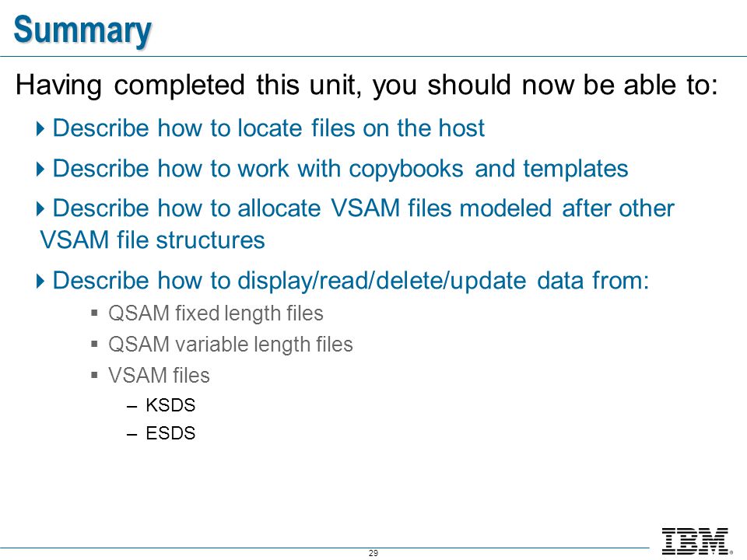Click the square bullet before VSAM files
Viewport: 747px width, 560px height.
(94, 375)
